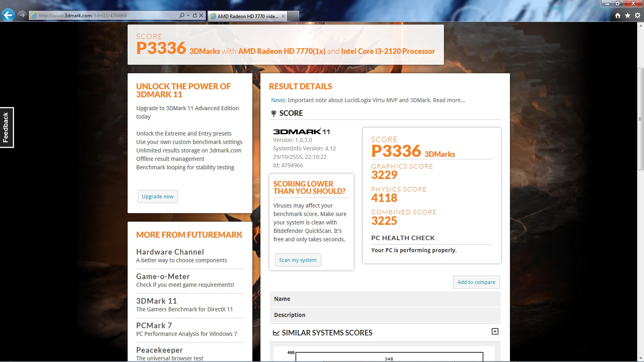The width and height of the screenshot is (644, 362).
Task: Follow the Read more... link
Action: pyautogui.click(x=449, y=100)
